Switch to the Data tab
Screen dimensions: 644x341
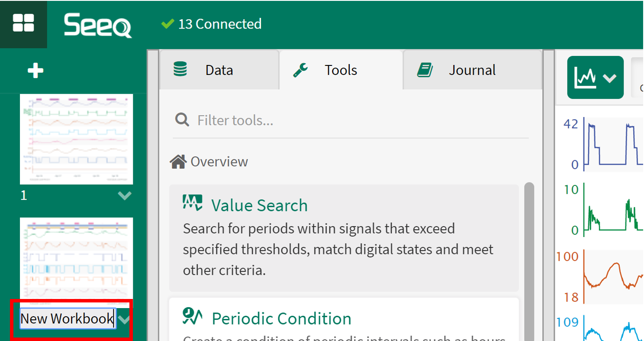point(219,70)
